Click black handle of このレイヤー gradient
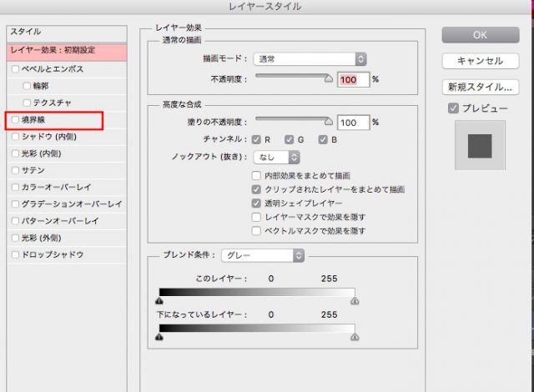Screen dimensions: 534x392 click(160, 303)
